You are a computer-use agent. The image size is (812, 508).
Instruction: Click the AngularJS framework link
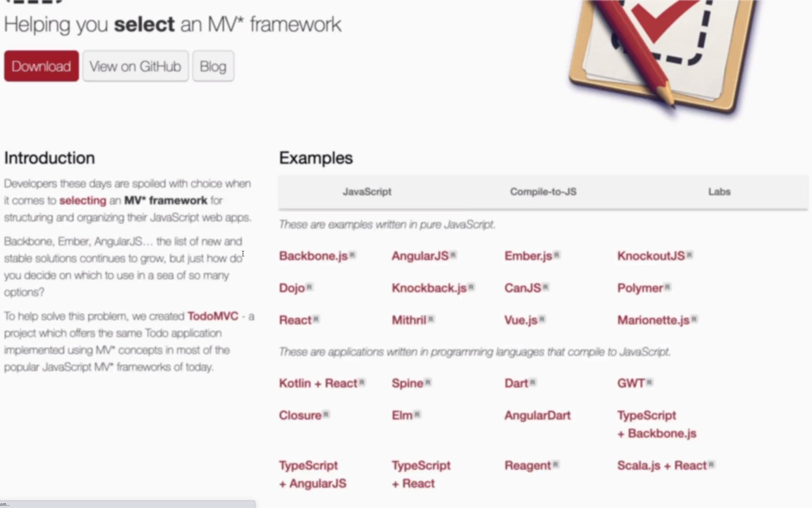pos(420,255)
